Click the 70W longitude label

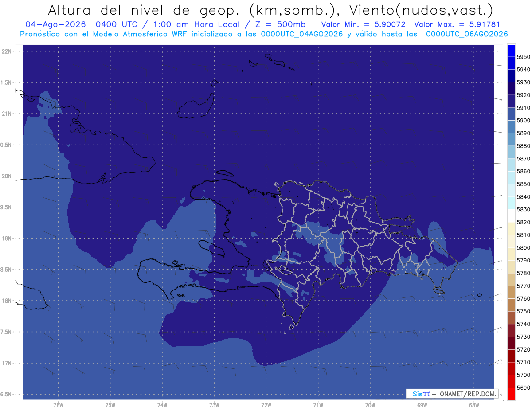pyautogui.click(x=370, y=405)
